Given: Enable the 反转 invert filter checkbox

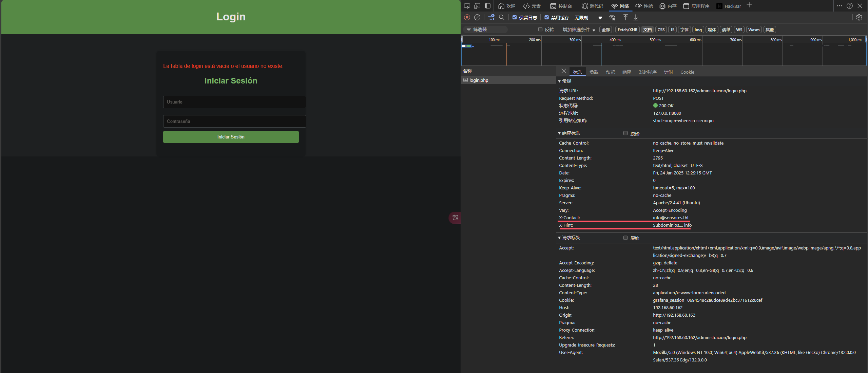Looking at the screenshot, I should click(x=540, y=30).
